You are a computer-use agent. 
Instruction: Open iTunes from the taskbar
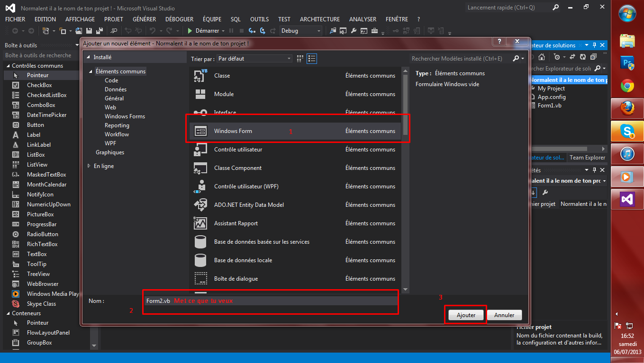(627, 154)
